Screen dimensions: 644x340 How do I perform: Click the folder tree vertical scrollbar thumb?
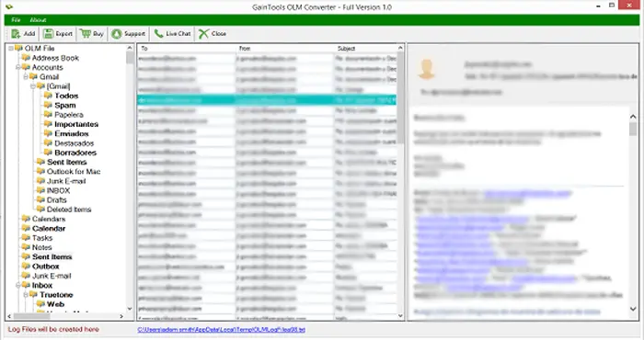130,58
